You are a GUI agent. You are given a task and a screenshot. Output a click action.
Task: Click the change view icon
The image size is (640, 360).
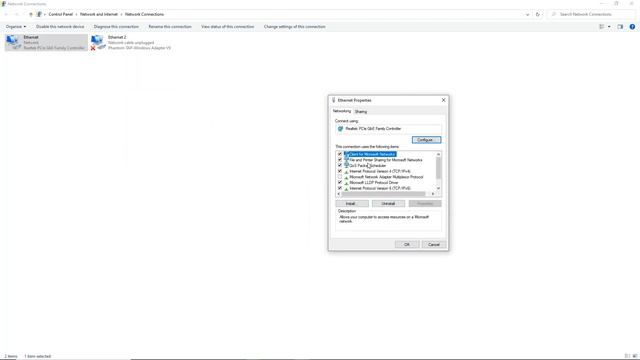pyautogui.click(x=602, y=27)
